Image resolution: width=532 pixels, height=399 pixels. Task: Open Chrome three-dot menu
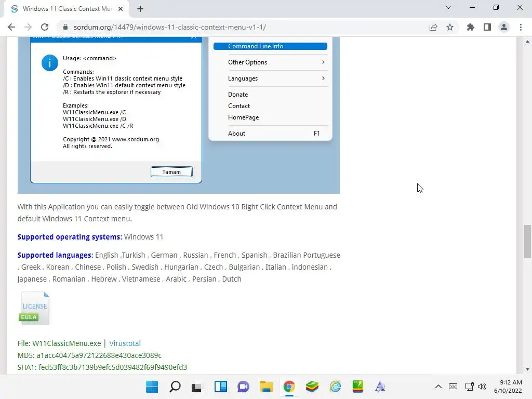click(x=521, y=27)
